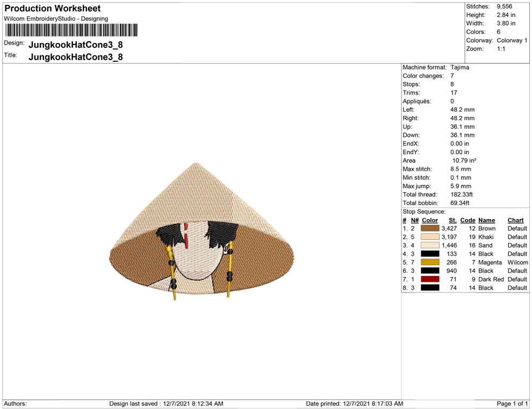Click the stitch count '940' in row 6
This screenshot has height=409, width=532.
pos(451,271)
